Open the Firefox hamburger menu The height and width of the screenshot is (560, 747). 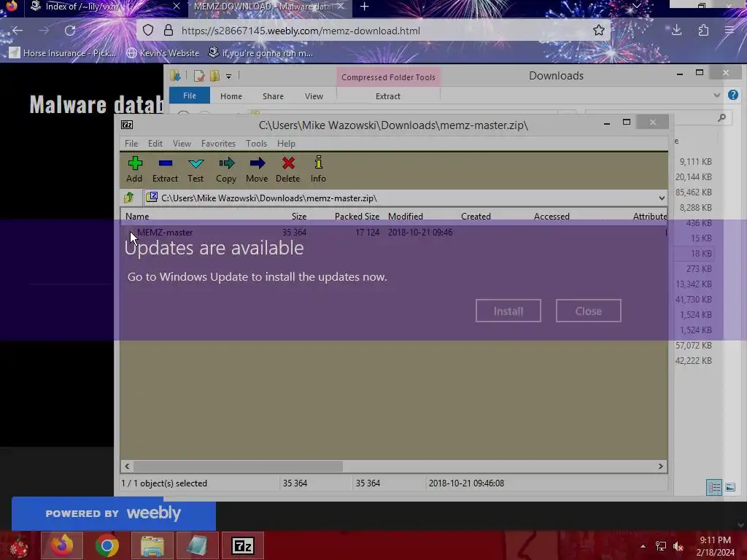tap(729, 31)
